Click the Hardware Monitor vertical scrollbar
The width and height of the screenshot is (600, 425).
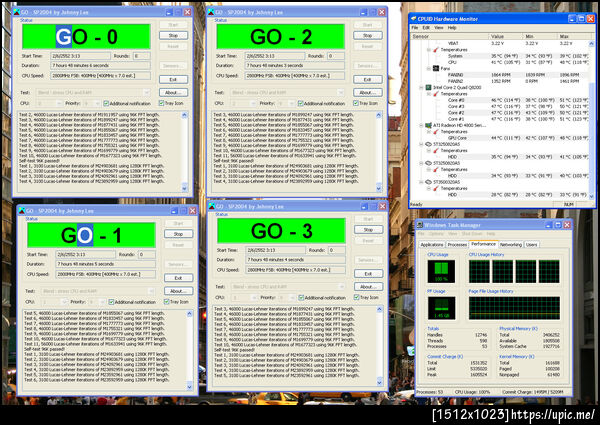click(x=592, y=119)
